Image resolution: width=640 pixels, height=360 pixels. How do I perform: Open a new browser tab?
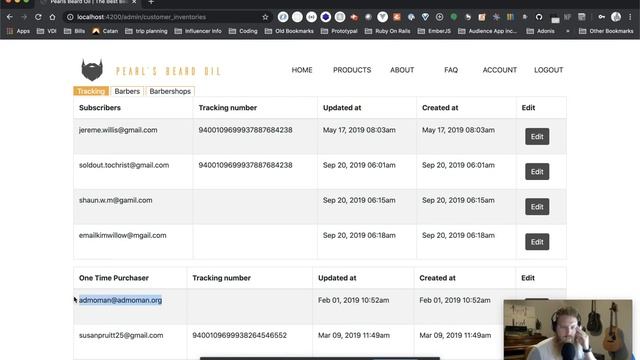[x=151, y=2]
